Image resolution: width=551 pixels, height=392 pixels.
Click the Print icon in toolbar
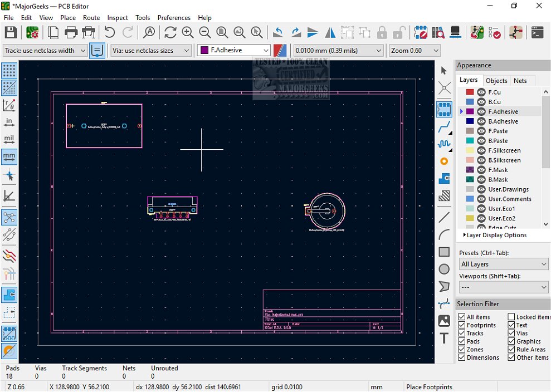71,32
